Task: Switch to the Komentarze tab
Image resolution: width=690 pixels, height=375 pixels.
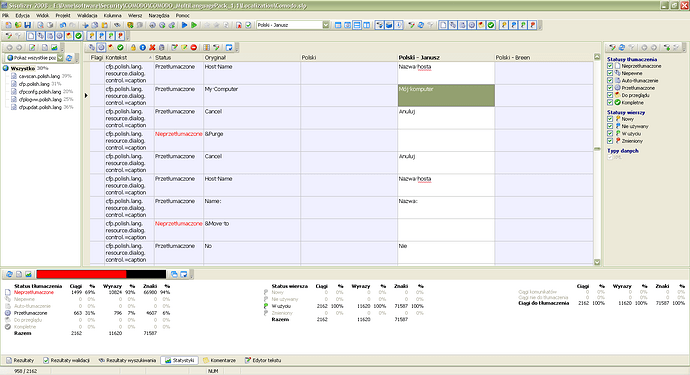Action: click(x=219, y=360)
